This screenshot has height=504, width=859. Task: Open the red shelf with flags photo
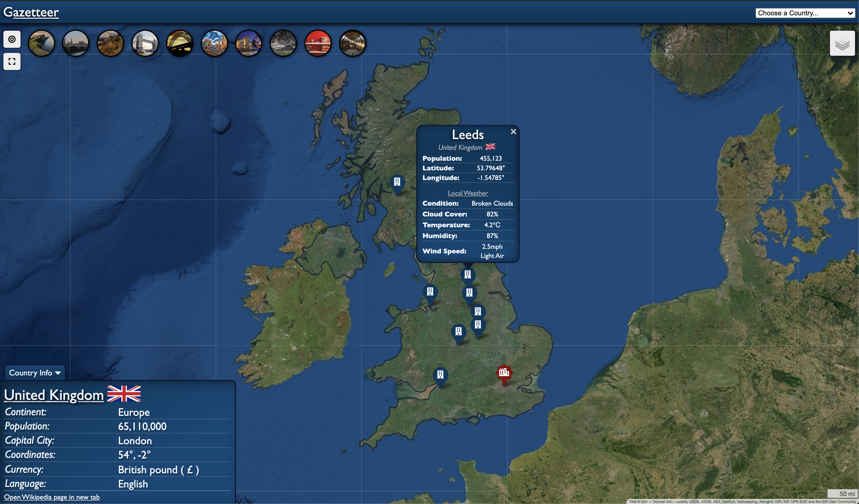[318, 43]
